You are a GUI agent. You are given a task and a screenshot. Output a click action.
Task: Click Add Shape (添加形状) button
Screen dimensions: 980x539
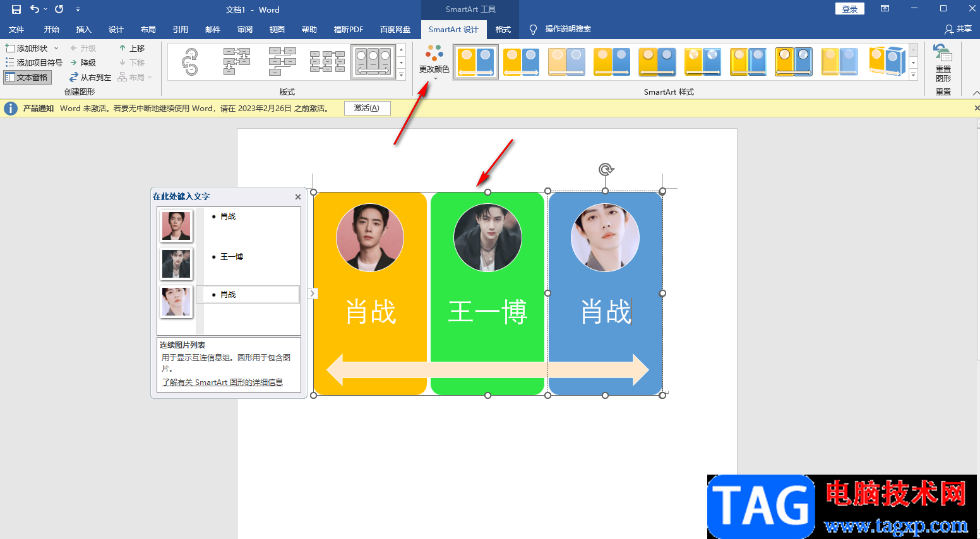click(x=28, y=48)
